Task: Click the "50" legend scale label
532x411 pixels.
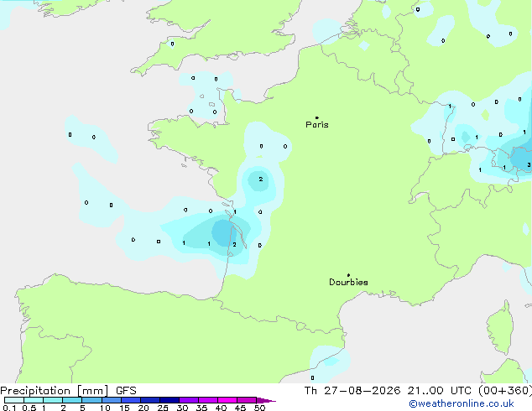Action: tap(259, 408)
